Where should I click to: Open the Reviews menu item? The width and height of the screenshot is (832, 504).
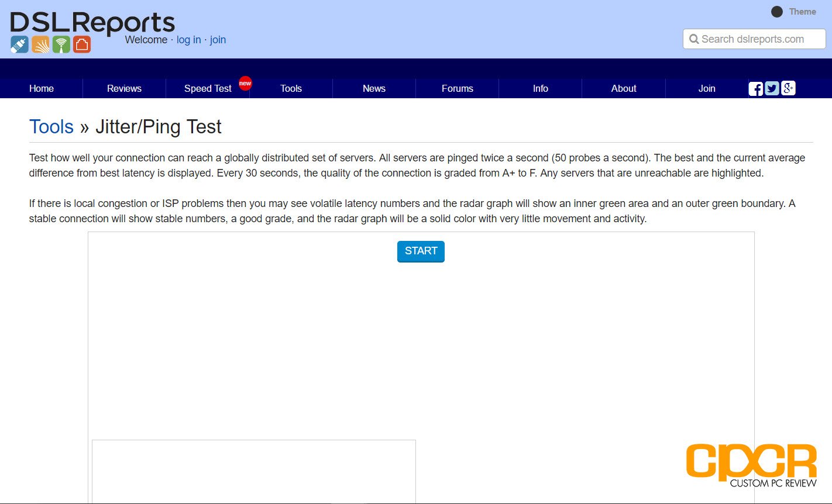pyautogui.click(x=124, y=88)
